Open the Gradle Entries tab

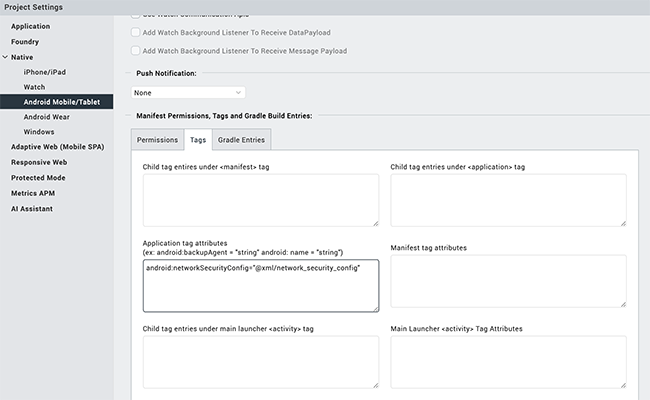click(x=241, y=140)
